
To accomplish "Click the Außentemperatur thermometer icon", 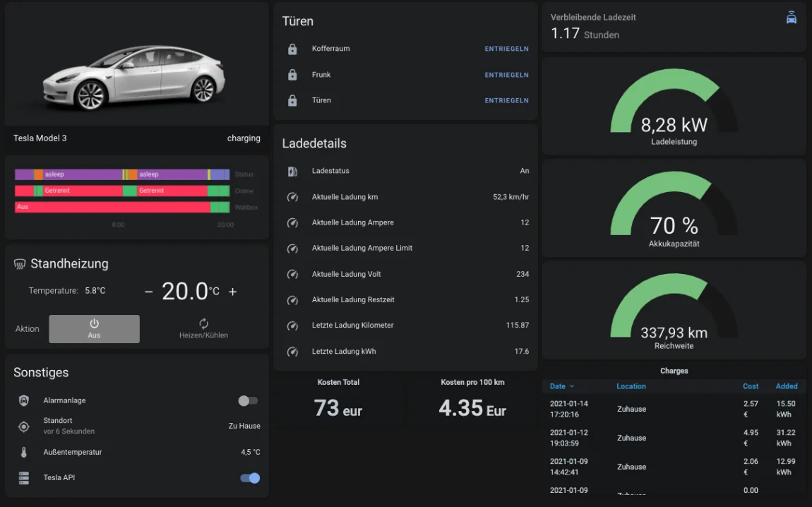I will (24, 453).
